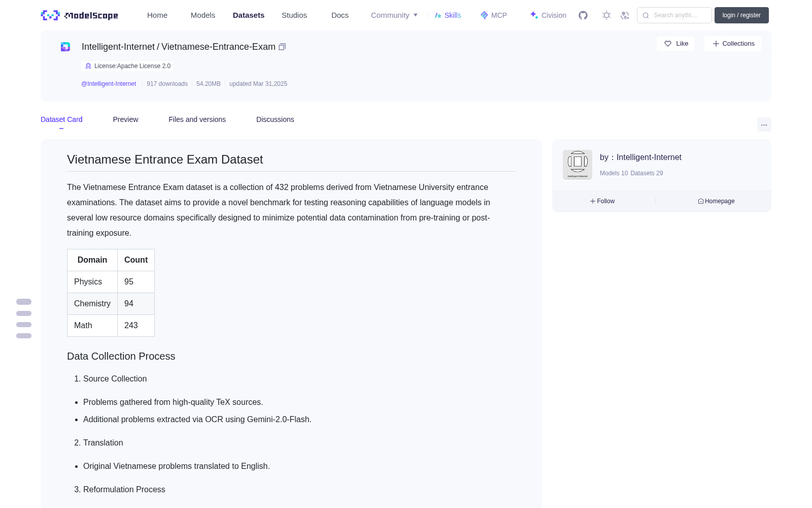Focus the Search anything input field
The image size is (812, 508).
[674, 15]
